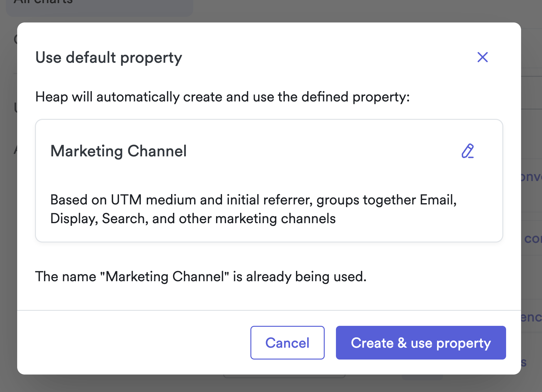Click the name already being used warning
This screenshot has width=542, height=392.
(201, 277)
